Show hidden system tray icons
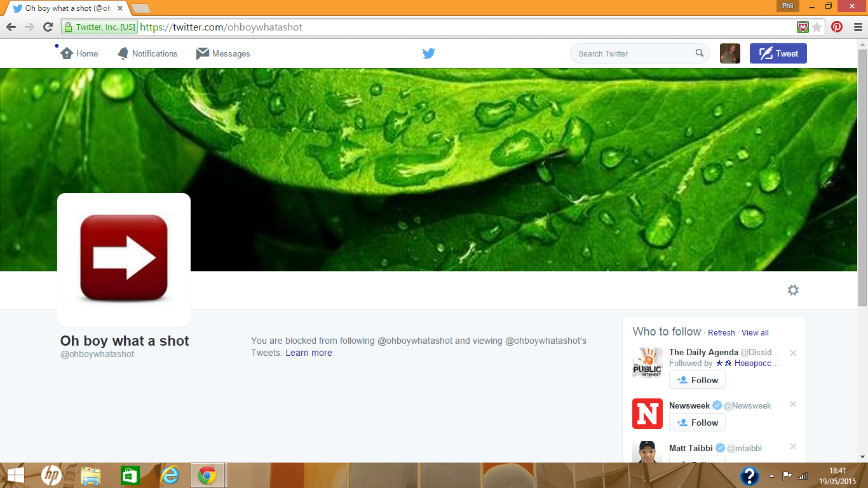This screenshot has width=868, height=488. pos(771,476)
